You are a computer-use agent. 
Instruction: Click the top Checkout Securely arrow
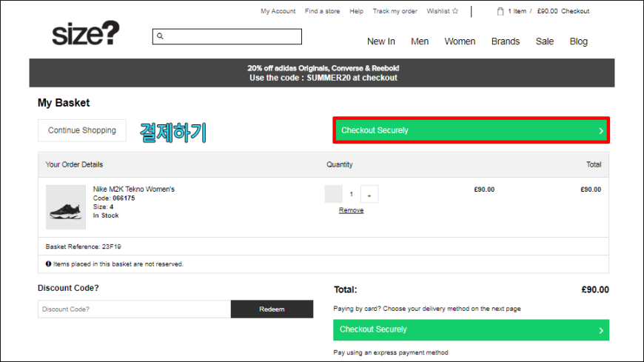tap(601, 131)
